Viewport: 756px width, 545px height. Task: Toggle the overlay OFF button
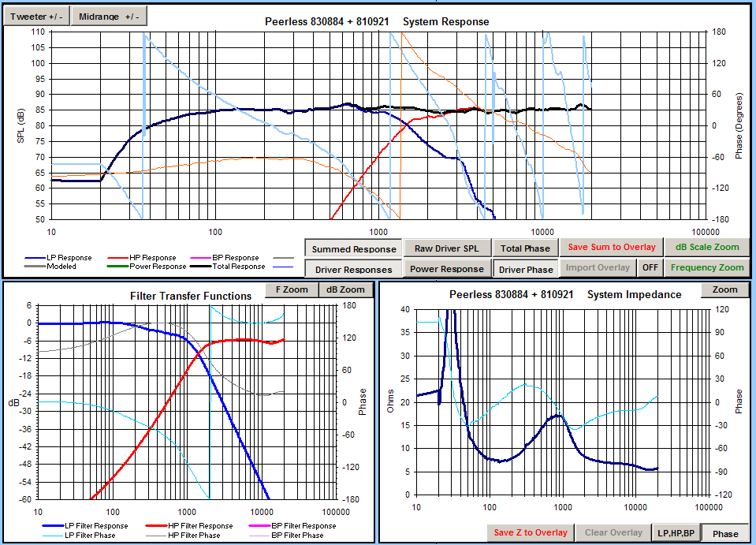click(650, 267)
